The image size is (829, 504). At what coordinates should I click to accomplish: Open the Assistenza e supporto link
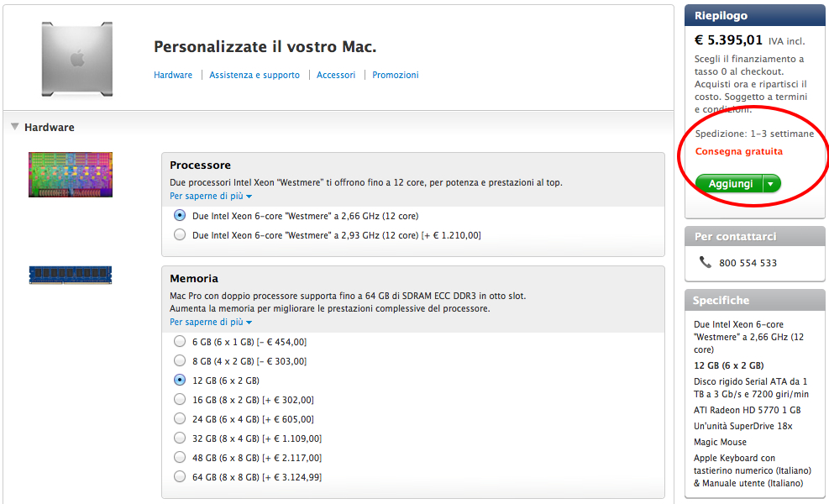[x=254, y=75]
